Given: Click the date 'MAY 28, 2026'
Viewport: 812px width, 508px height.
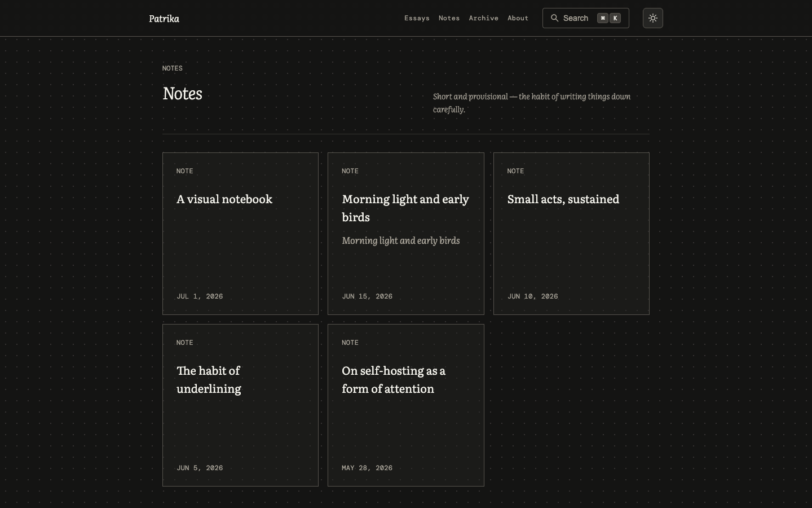Looking at the screenshot, I should point(367,468).
